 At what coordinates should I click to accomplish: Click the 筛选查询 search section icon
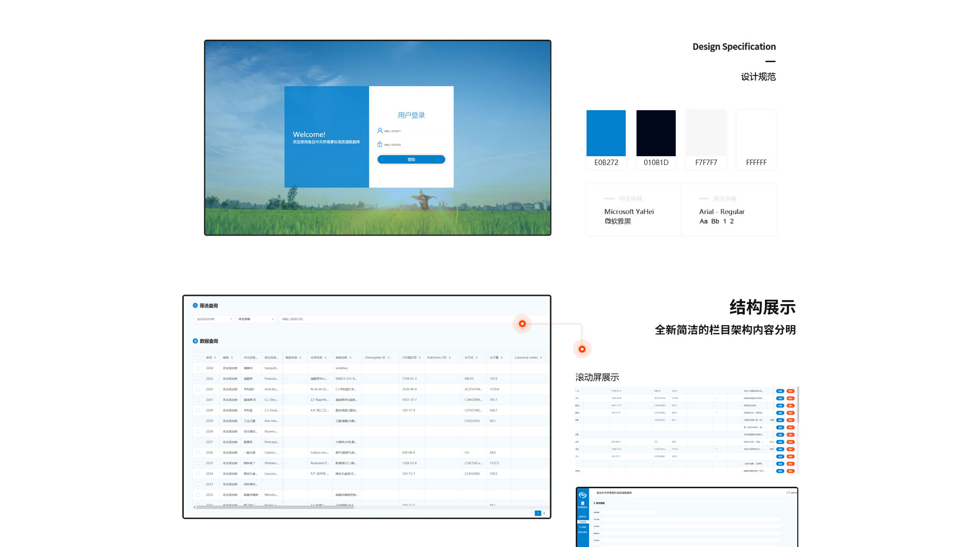[195, 306]
